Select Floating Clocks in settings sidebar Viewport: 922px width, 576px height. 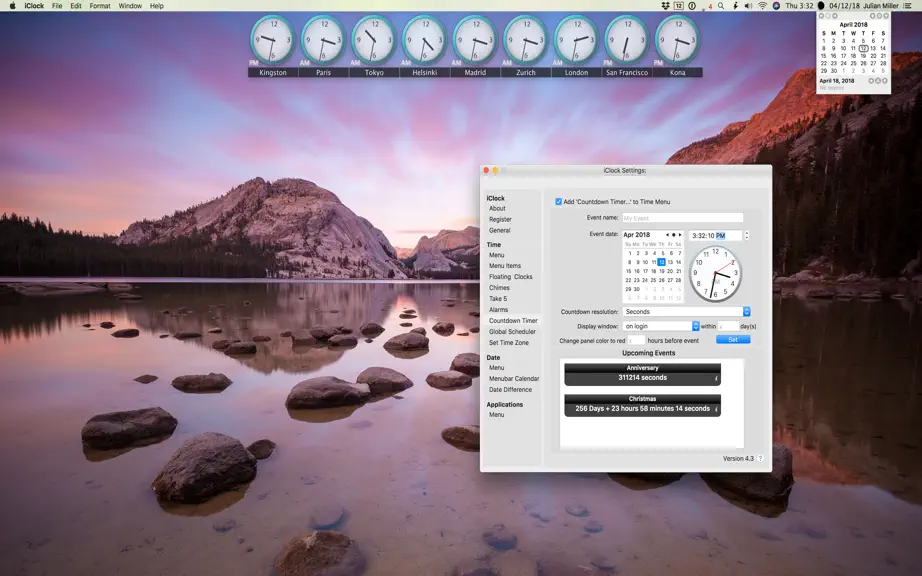point(510,277)
